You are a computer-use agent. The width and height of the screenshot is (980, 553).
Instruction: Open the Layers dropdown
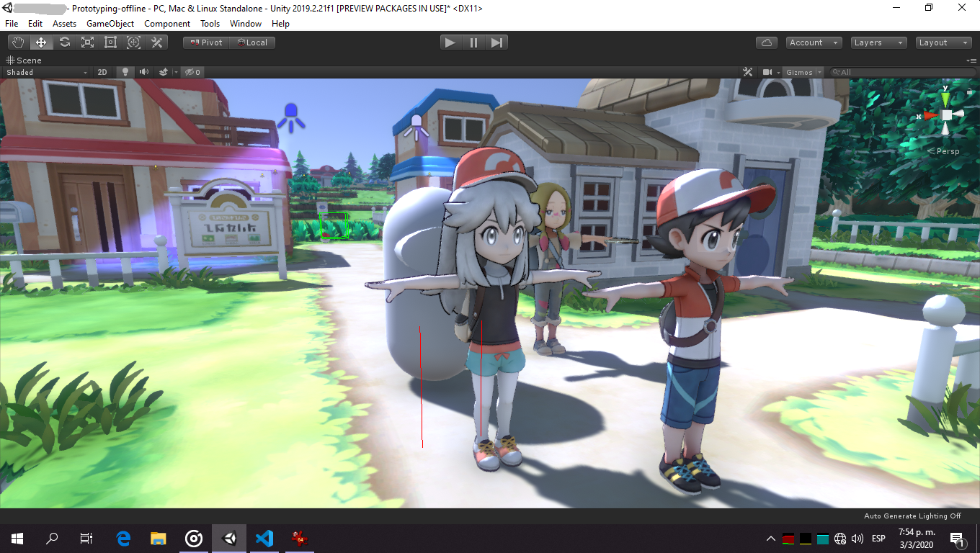878,42
